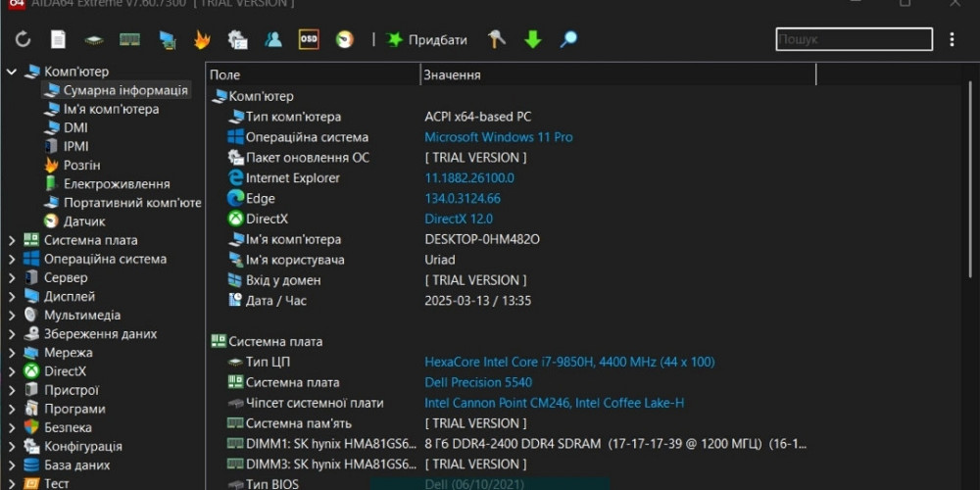Click the Поле column header
Screen dimensions: 980x490
(313, 75)
